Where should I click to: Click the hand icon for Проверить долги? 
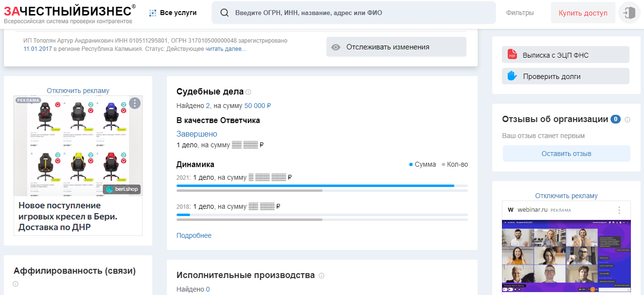512,76
